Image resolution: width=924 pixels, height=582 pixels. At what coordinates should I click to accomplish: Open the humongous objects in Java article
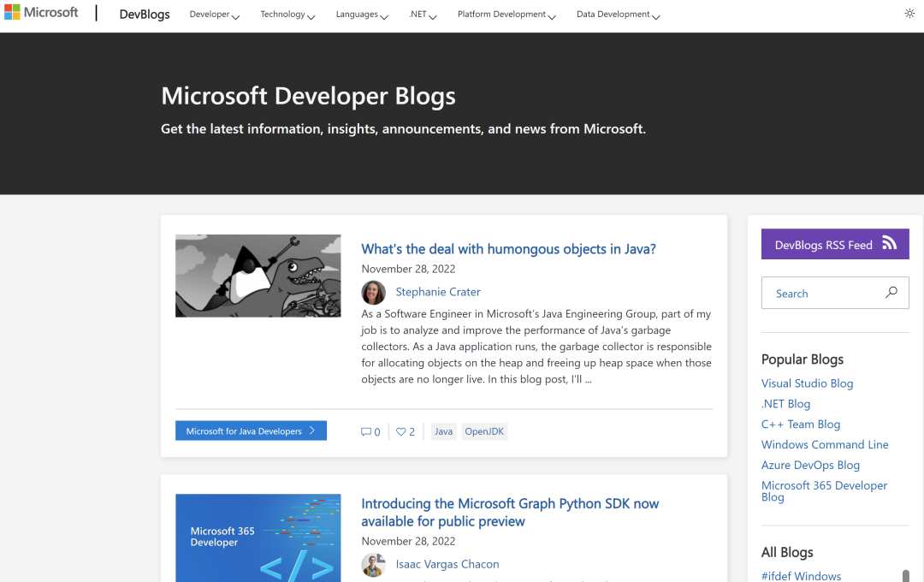click(508, 249)
